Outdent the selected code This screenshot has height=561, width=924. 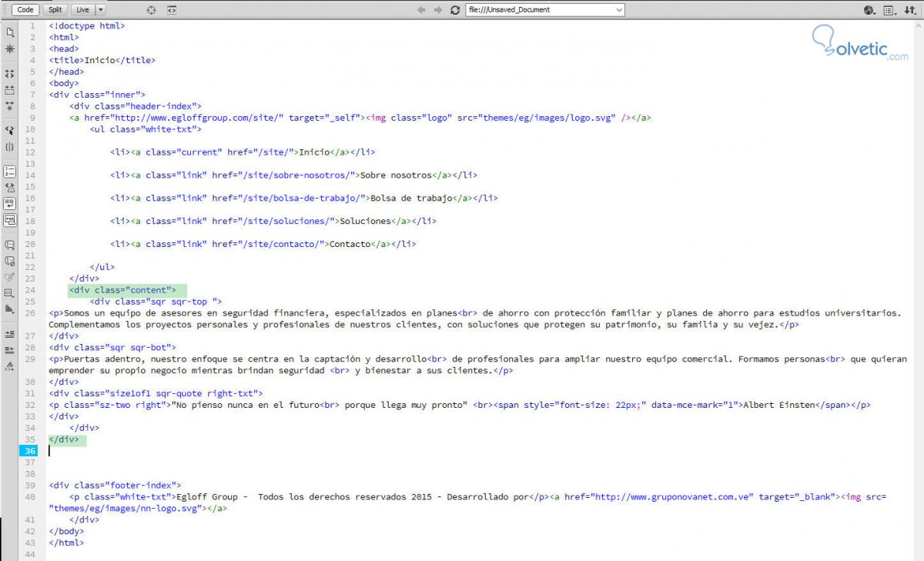pos(10,350)
